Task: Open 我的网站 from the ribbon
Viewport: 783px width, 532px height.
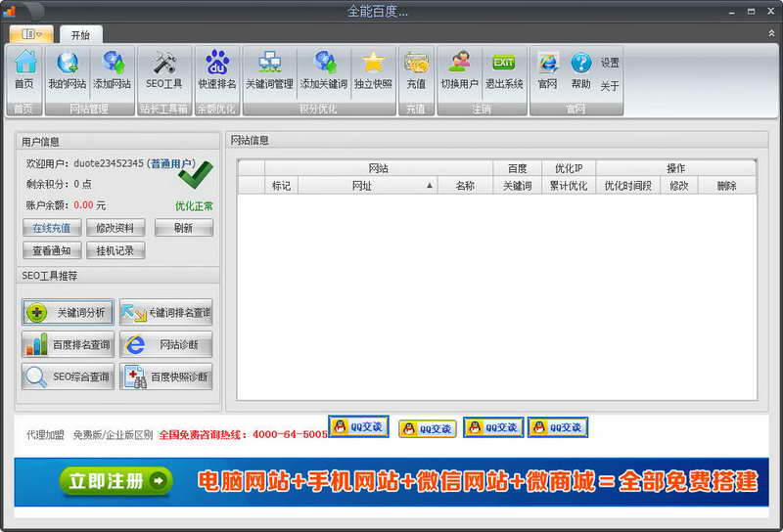Action: coord(67,69)
